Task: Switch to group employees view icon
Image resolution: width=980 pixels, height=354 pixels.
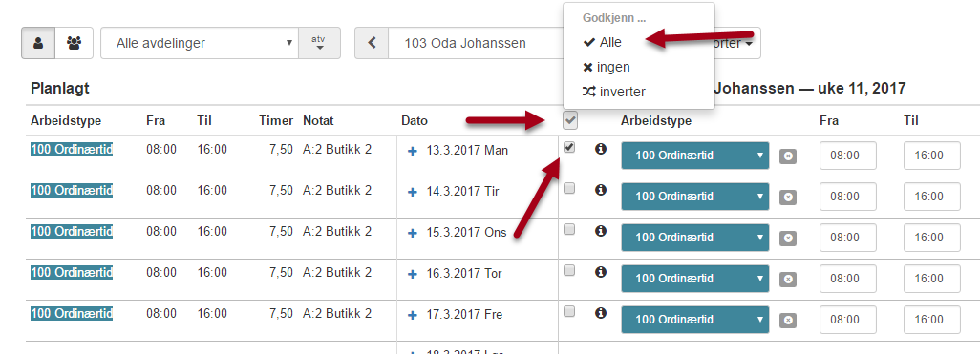Action: 75,43
